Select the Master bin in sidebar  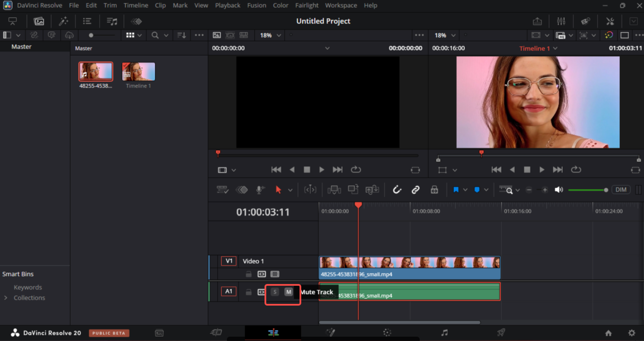[22, 47]
